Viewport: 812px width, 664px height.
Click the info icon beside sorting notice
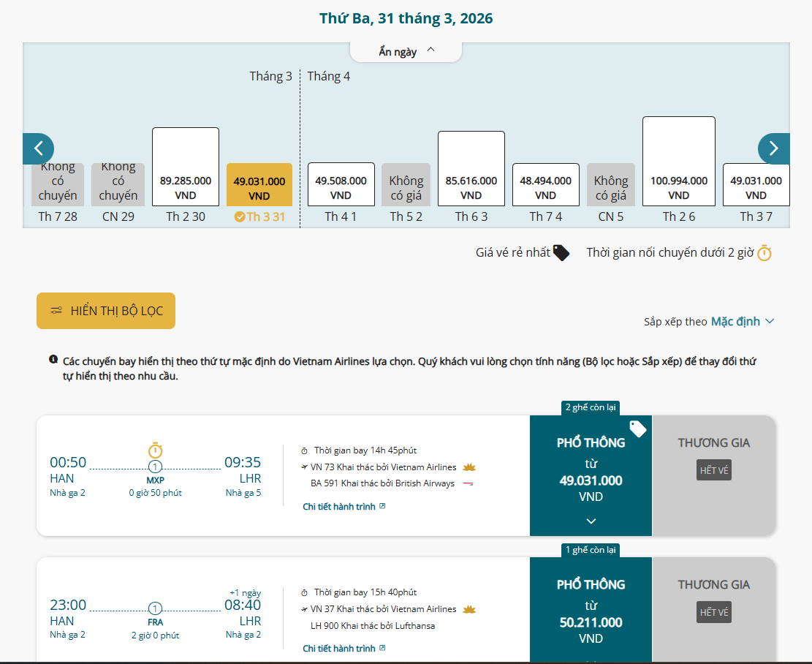coord(53,360)
